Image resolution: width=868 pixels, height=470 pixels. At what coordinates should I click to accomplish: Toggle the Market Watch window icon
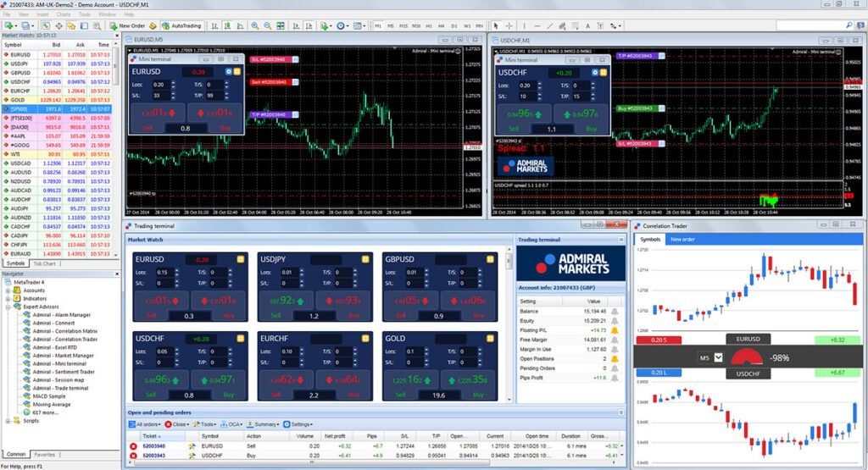[x=46, y=25]
